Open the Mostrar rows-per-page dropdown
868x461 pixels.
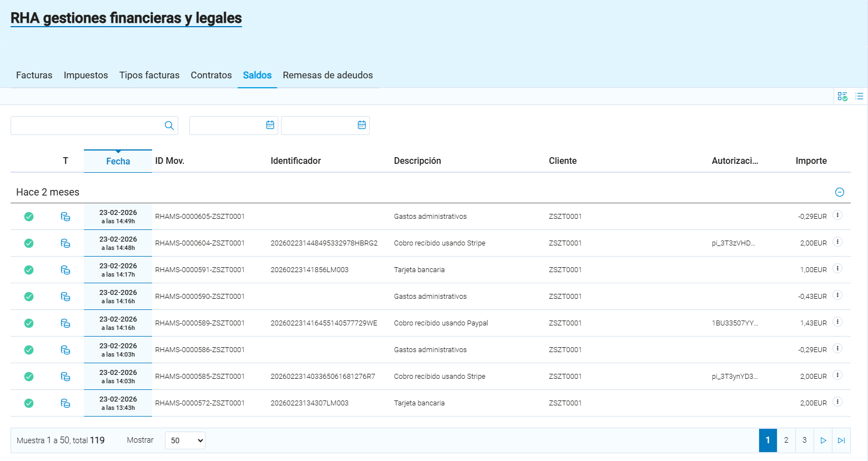tap(185, 440)
